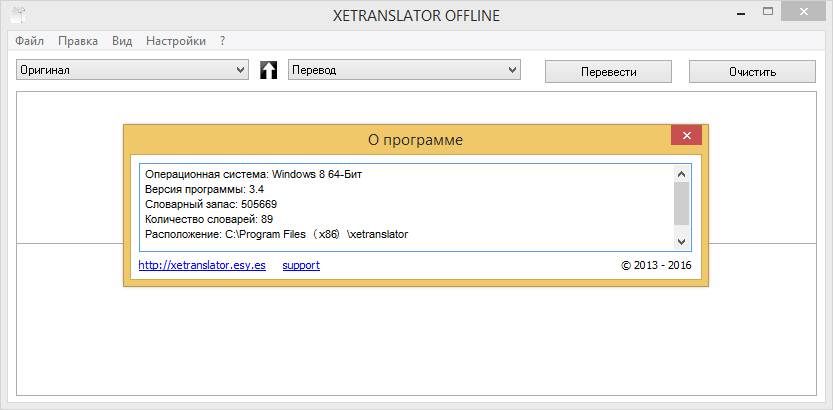Screen dimensions: 833x410
Task: Click the Версия программы: 3.4 line
Action: [205, 189]
